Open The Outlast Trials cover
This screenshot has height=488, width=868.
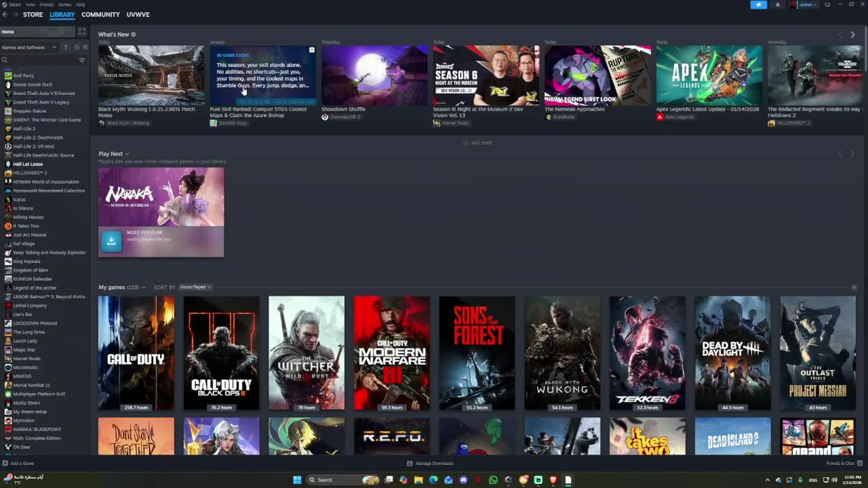coord(818,353)
